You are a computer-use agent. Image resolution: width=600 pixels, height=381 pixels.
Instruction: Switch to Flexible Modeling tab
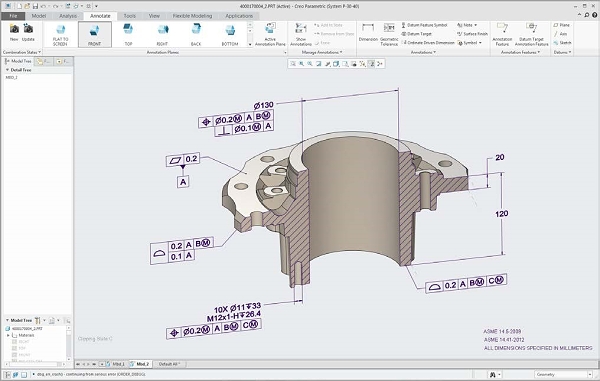pyautogui.click(x=192, y=16)
